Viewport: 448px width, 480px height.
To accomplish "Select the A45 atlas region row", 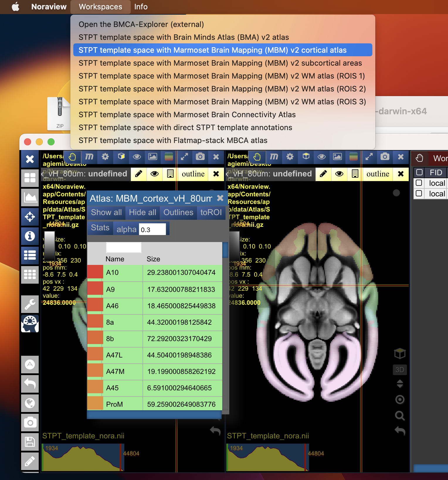I will (x=155, y=388).
